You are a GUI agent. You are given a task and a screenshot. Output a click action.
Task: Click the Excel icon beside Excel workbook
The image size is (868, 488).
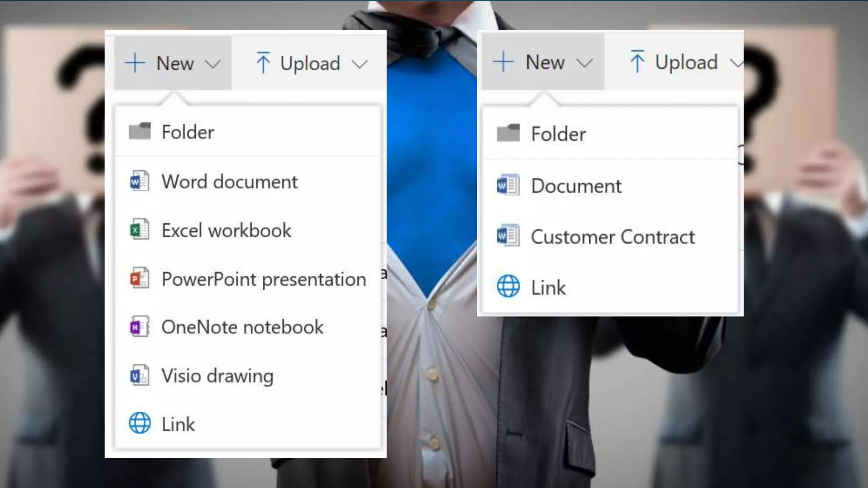(x=139, y=230)
